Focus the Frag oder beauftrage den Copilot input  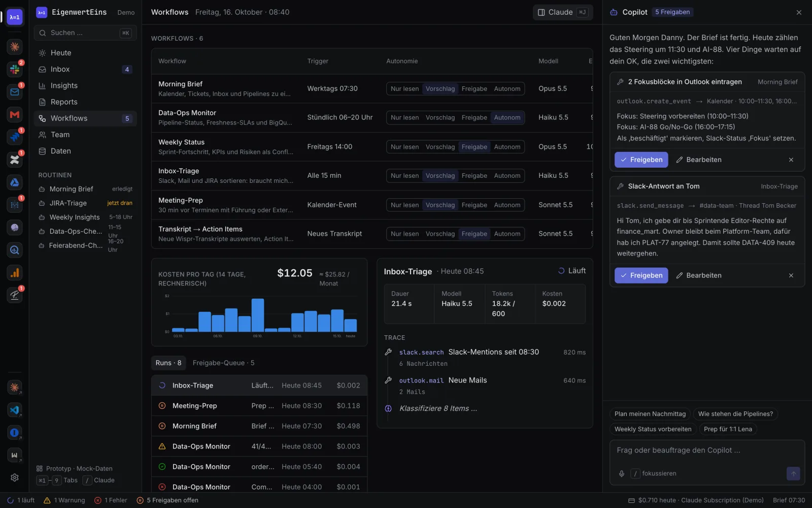(x=707, y=451)
